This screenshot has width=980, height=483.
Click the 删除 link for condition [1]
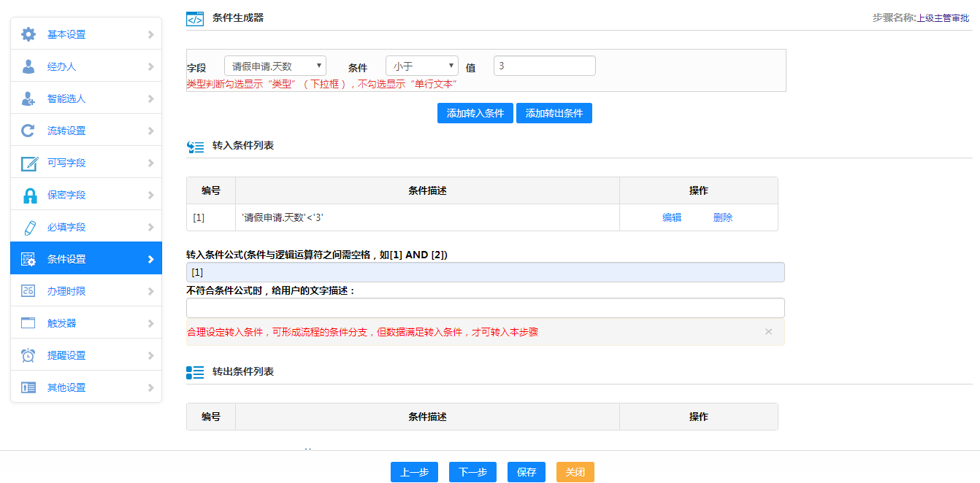pos(723,217)
